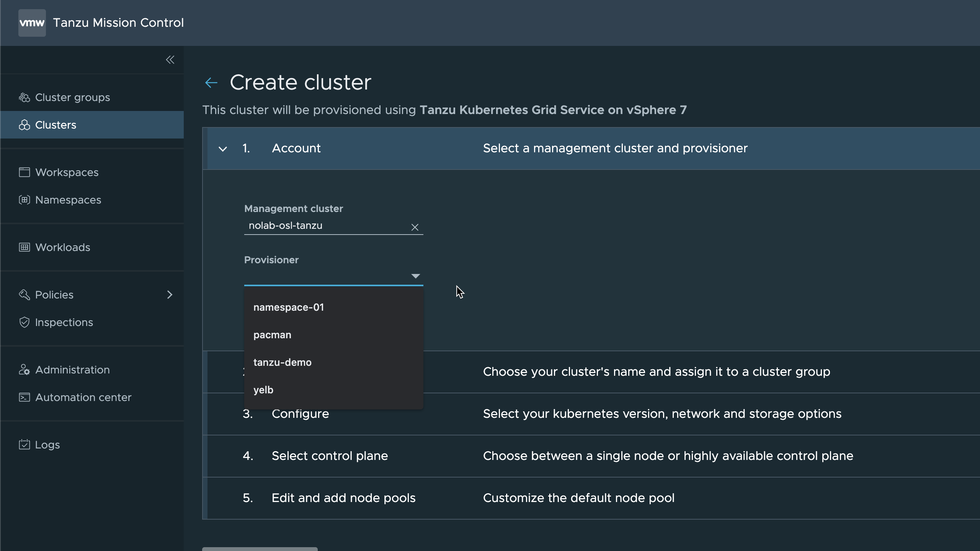Open the Inspections page
Viewport: 980px width, 551px height.
point(92,322)
